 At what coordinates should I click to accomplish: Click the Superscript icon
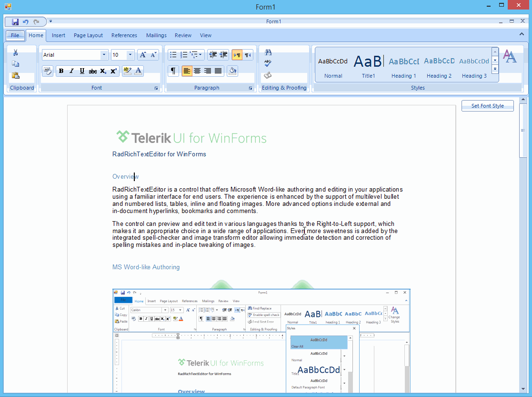[114, 71]
